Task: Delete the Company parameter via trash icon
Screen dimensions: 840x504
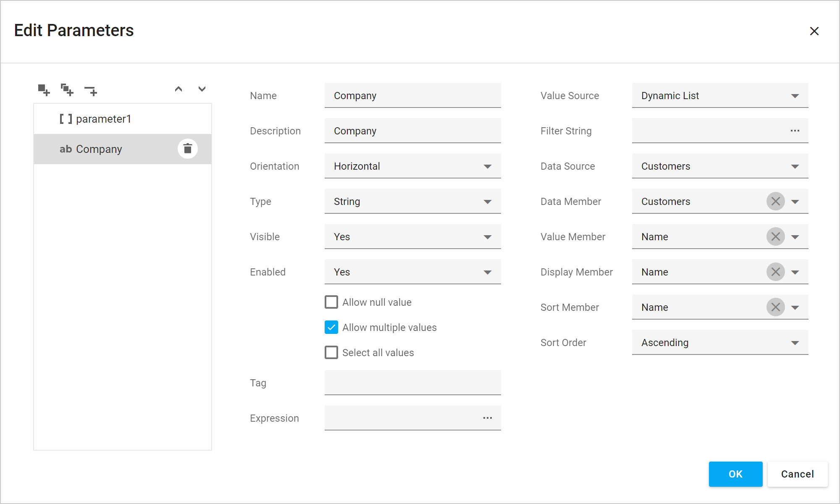Action: [x=187, y=148]
